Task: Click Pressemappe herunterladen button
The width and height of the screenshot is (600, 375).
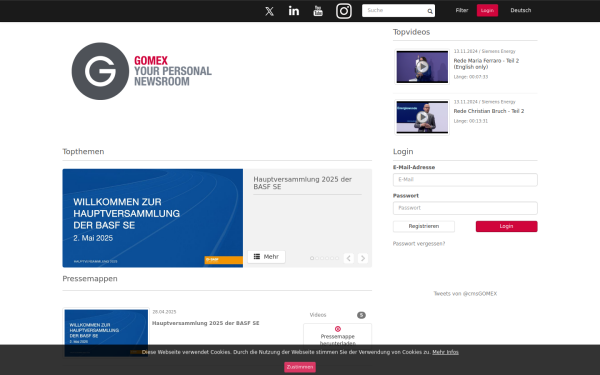Action: [337, 336]
